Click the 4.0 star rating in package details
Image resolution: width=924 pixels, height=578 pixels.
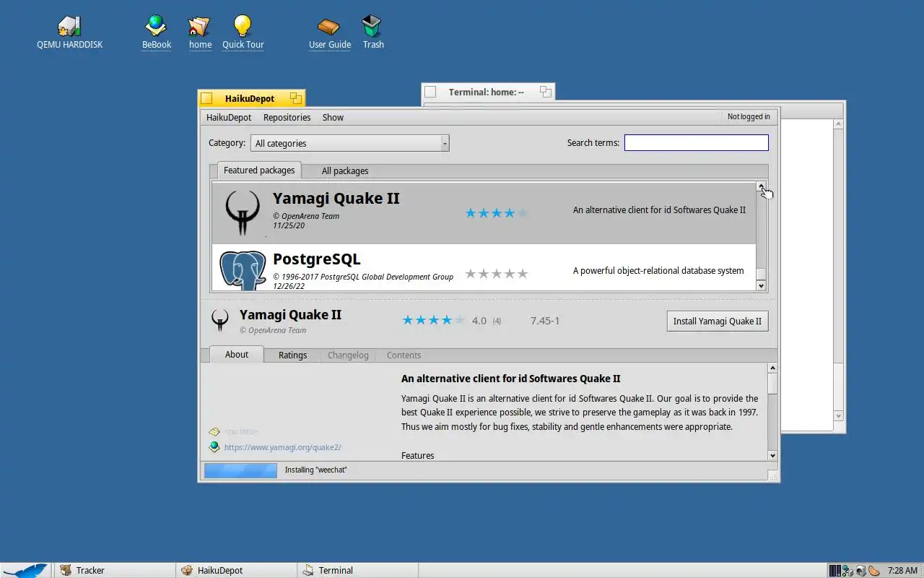(x=433, y=320)
